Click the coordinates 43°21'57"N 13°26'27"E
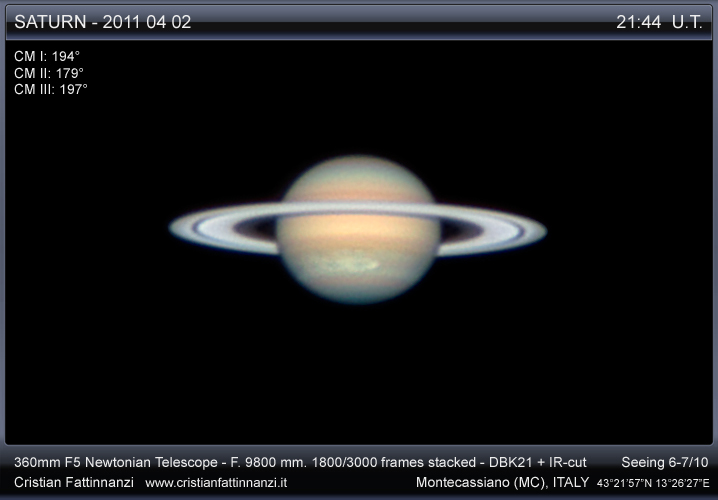This screenshot has height=500, width=718. click(653, 483)
